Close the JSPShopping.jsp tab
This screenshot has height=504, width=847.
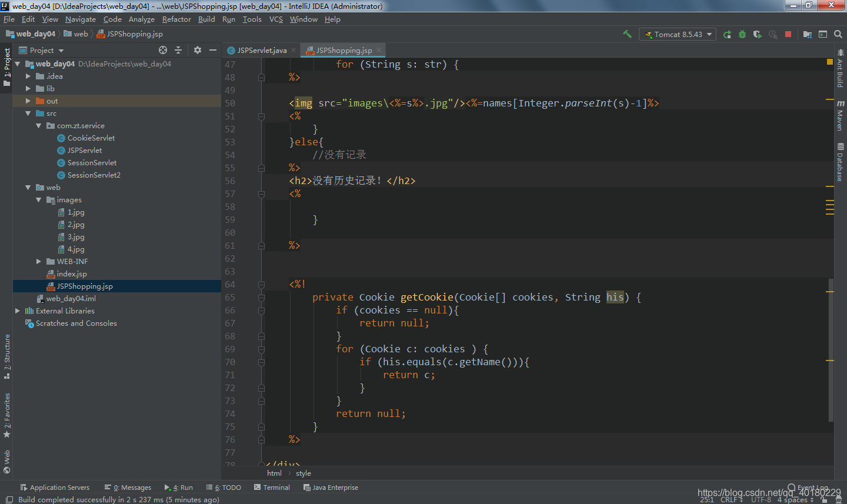(x=379, y=50)
